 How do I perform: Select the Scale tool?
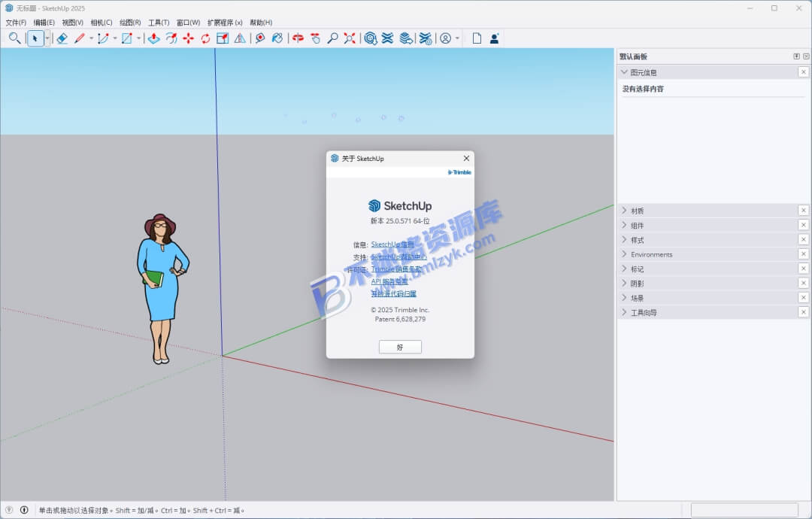coord(223,38)
